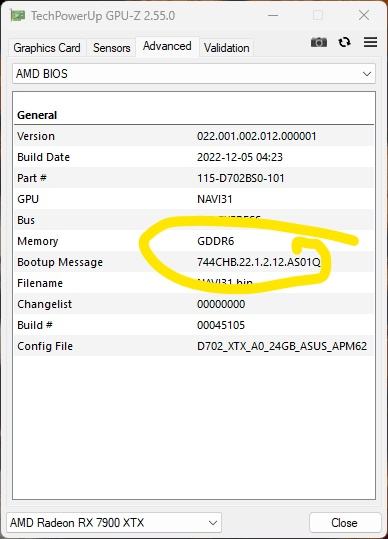This screenshot has width=388, height=539.
Task: Select Config File value D702_XTX_A0_24GB_ASUS_APM62
Action: click(x=282, y=346)
